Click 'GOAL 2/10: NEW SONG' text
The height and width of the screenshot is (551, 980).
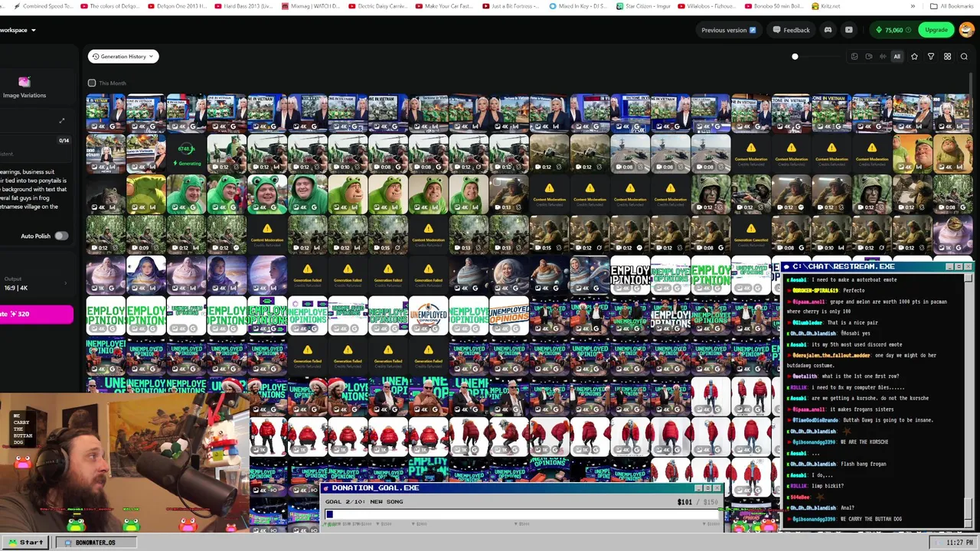pyautogui.click(x=364, y=501)
